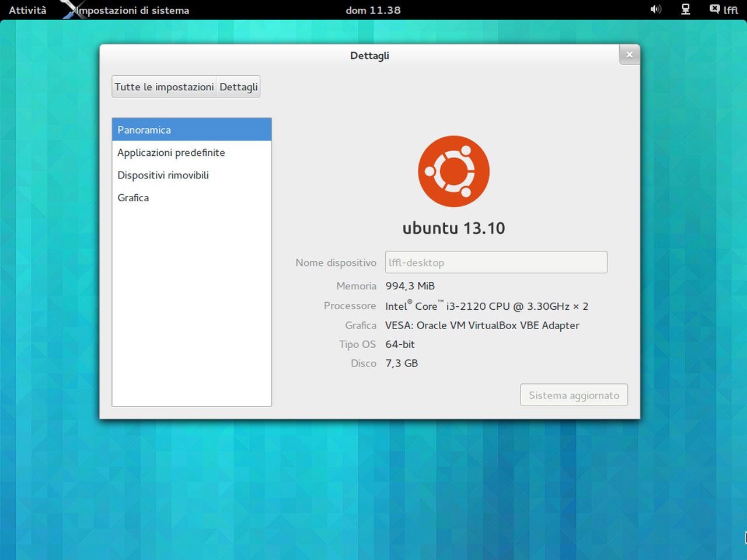
Task: Click the Processore label
Action: pos(350,306)
